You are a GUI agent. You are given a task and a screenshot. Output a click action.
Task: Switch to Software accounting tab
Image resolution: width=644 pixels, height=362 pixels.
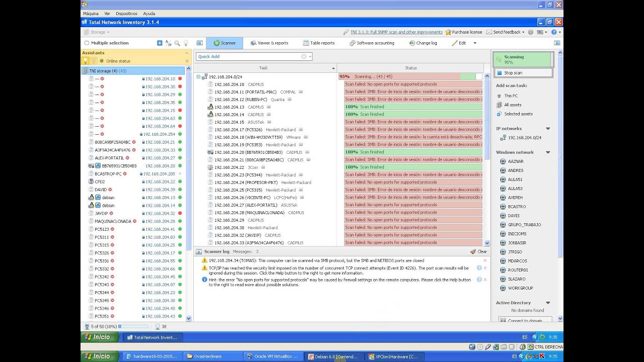point(372,43)
